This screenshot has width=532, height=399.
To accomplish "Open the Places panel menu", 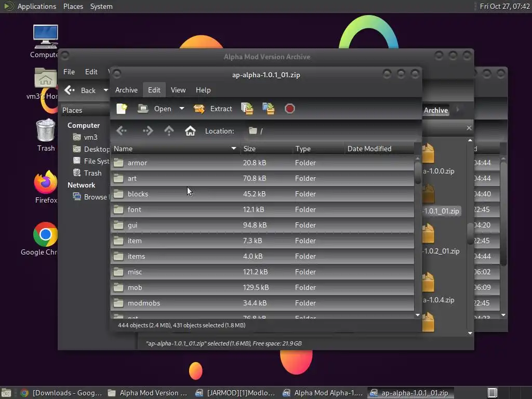I will click(x=73, y=6).
